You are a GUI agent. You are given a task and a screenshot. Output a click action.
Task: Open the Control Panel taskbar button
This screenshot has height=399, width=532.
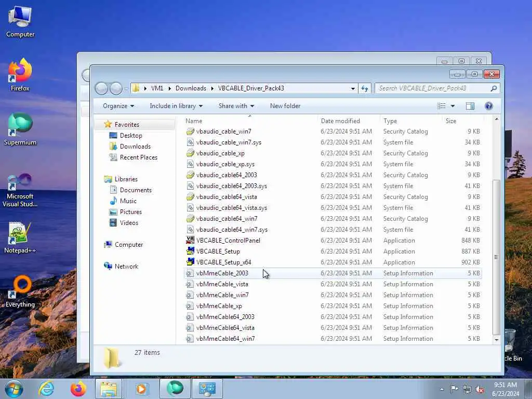point(207,389)
